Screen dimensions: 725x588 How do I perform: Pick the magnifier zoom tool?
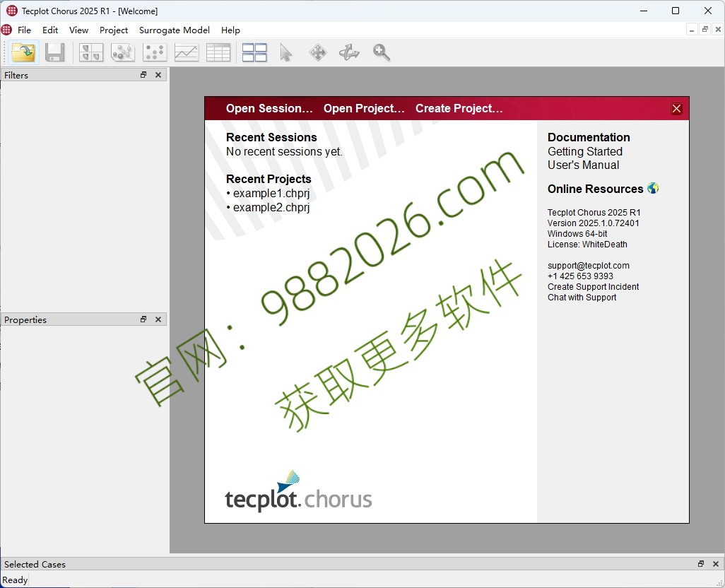coord(382,52)
